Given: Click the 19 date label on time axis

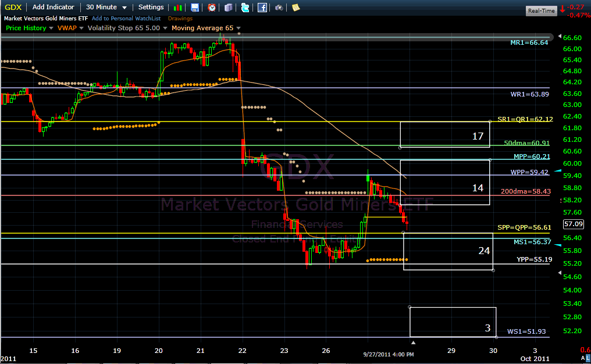Looking at the screenshot, I should 117,351.
